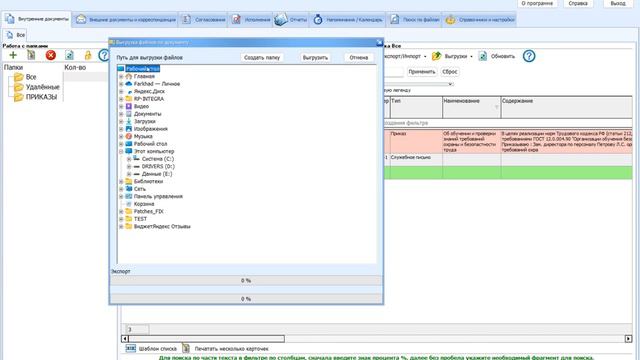Click the Выгрузить button in dialog
The image size is (640, 360).
[315, 58]
